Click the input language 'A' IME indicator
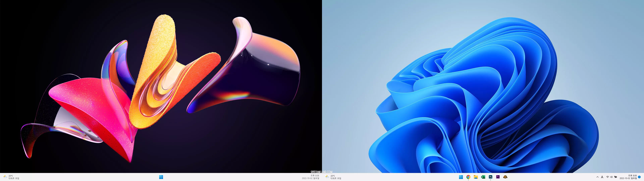The width and height of the screenshot is (644, 181). pyautogui.click(x=602, y=177)
